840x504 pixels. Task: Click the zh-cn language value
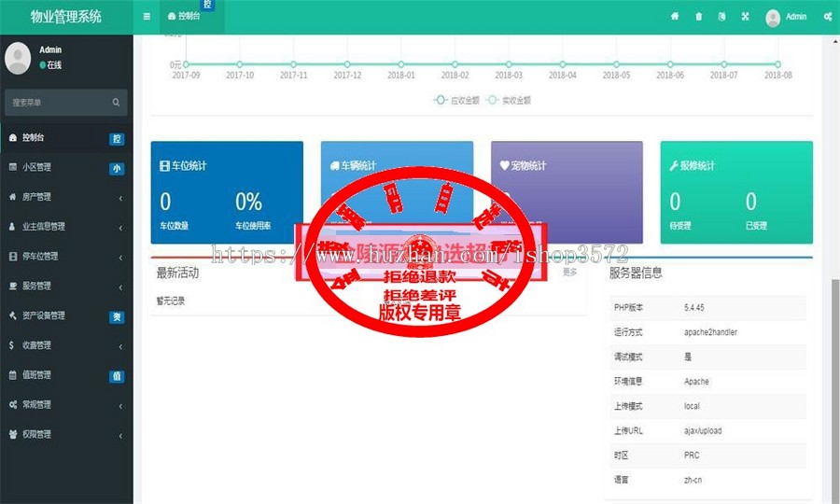693,481
